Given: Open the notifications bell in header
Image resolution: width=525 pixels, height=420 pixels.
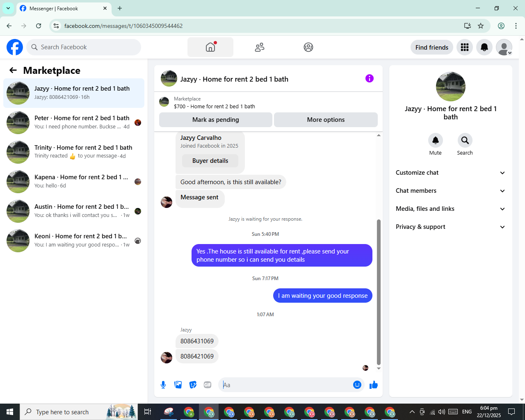Looking at the screenshot, I should tap(484, 47).
